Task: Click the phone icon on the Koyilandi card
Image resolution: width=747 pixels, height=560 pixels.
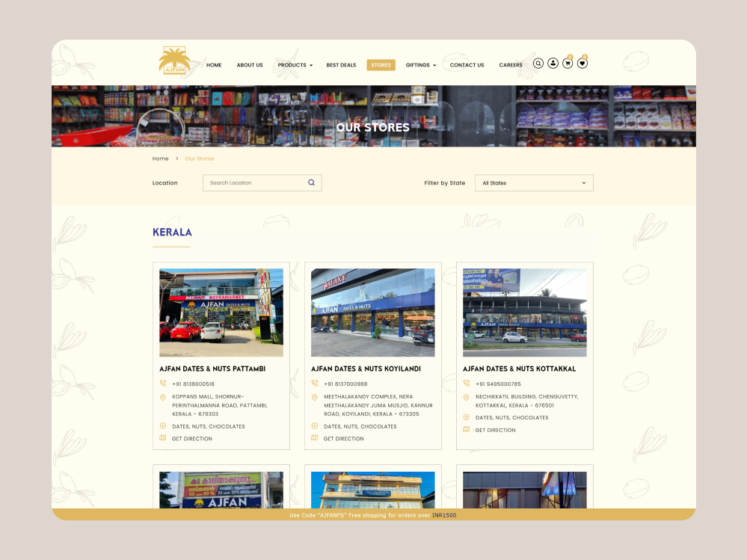Action: (x=314, y=384)
